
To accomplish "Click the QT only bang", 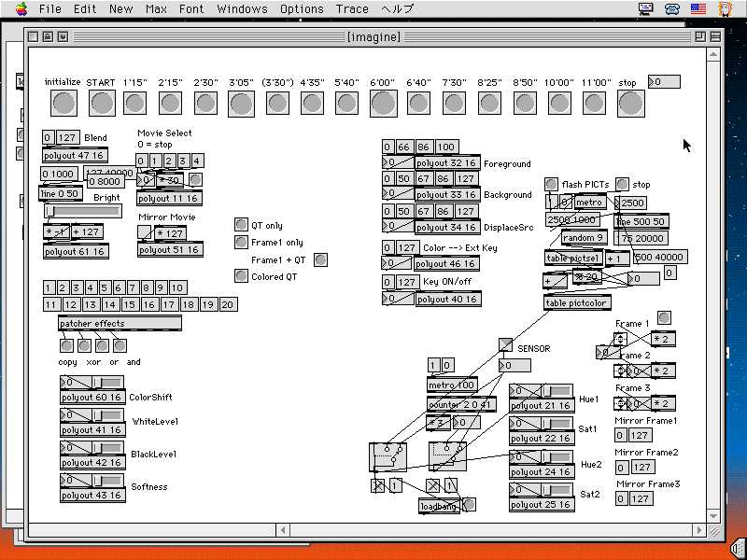I will [x=241, y=224].
